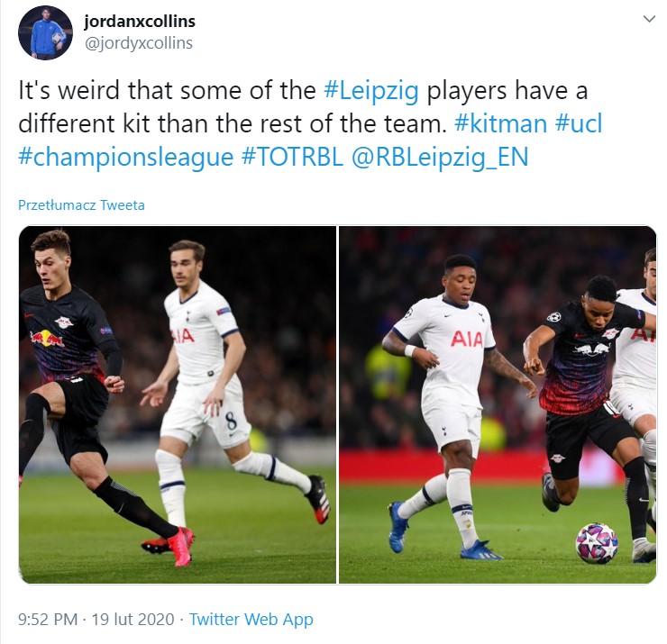Open the @RBLeipzig_EN mention

coord(440,157)
